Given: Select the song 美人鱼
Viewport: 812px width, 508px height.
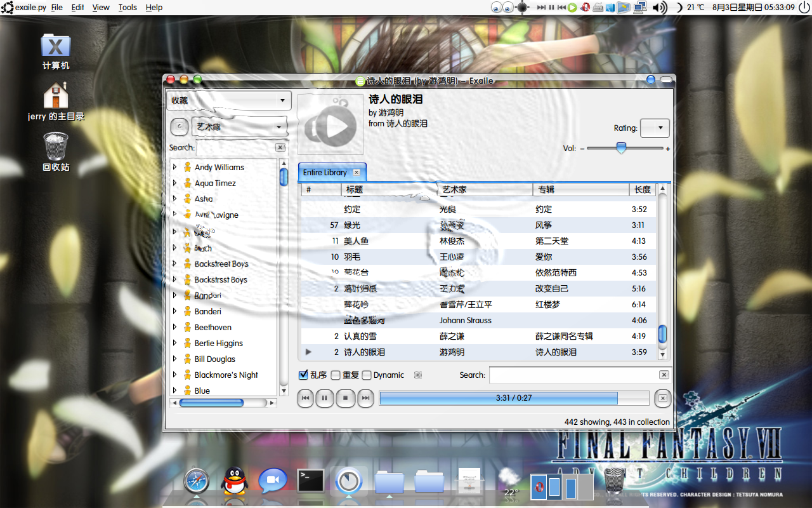Looking at the screenshot, I should [x=478, y=241].
